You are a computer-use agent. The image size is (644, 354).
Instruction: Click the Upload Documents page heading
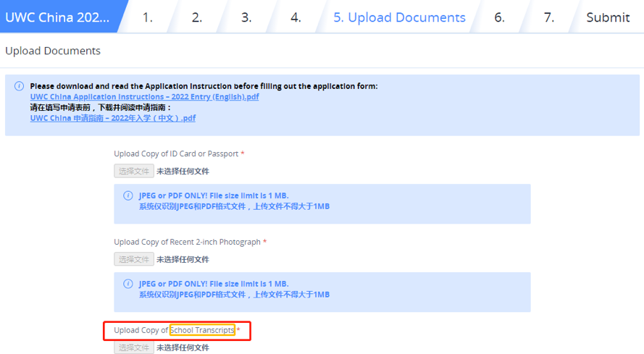click(x=53, y=51)
